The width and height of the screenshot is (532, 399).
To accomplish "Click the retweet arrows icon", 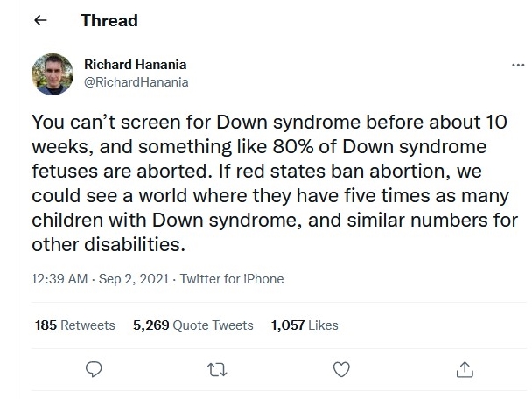I will pos(217,370).
